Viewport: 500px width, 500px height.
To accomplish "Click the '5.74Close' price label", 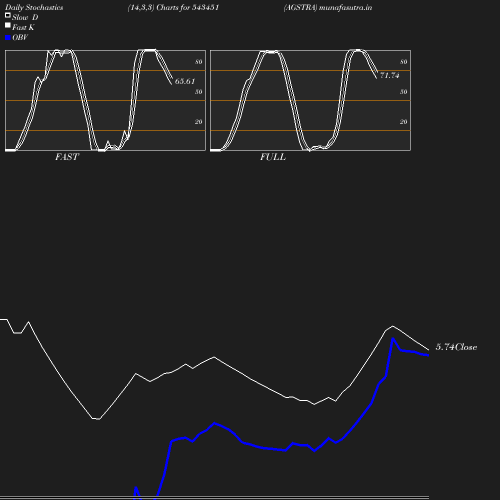I will point(456,347).
